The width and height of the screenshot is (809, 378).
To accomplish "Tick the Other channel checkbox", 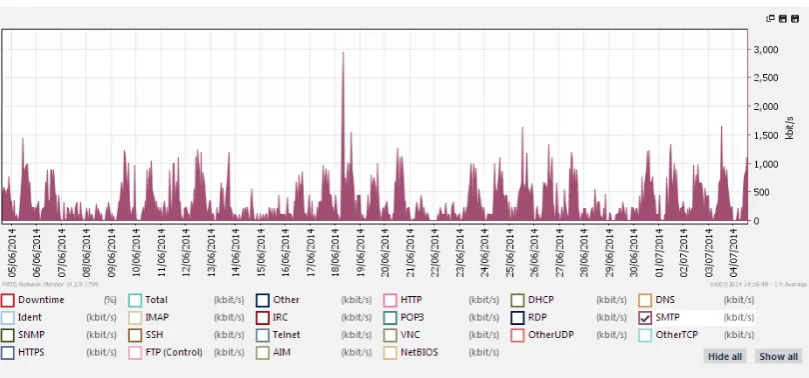I will point(263,300).
